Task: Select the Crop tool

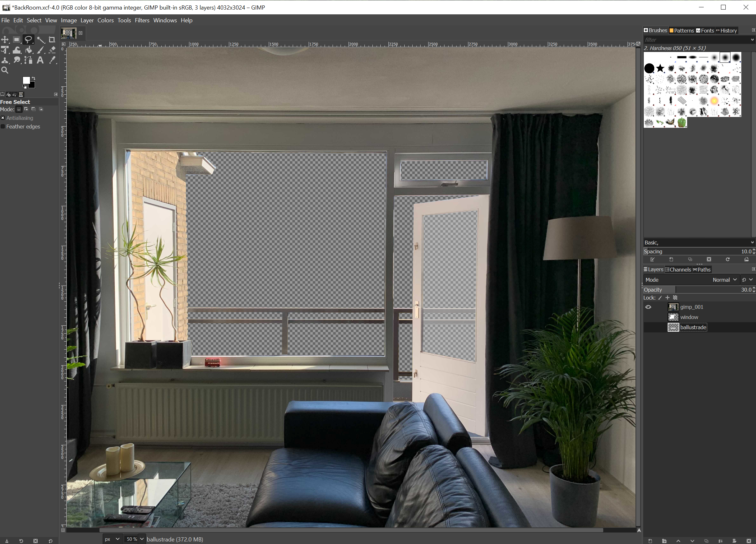Action: (52, 40)
